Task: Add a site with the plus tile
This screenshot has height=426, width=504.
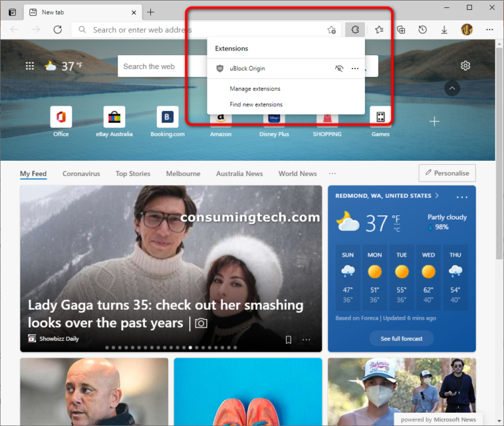Action: (434, 121)
